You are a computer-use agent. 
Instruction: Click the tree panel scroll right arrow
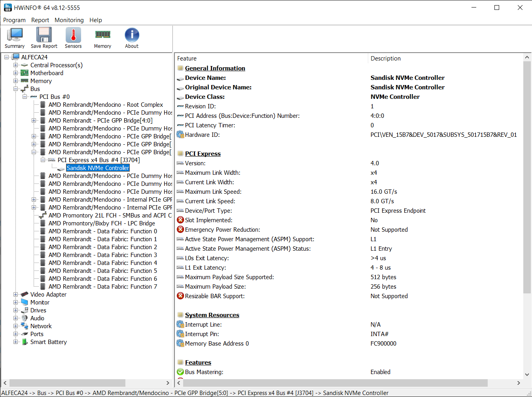168,383
